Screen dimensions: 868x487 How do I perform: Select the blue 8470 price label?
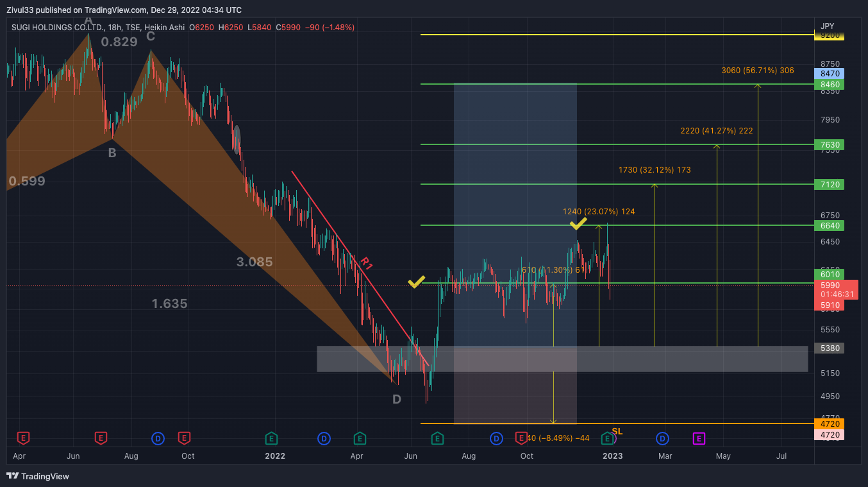830,74
